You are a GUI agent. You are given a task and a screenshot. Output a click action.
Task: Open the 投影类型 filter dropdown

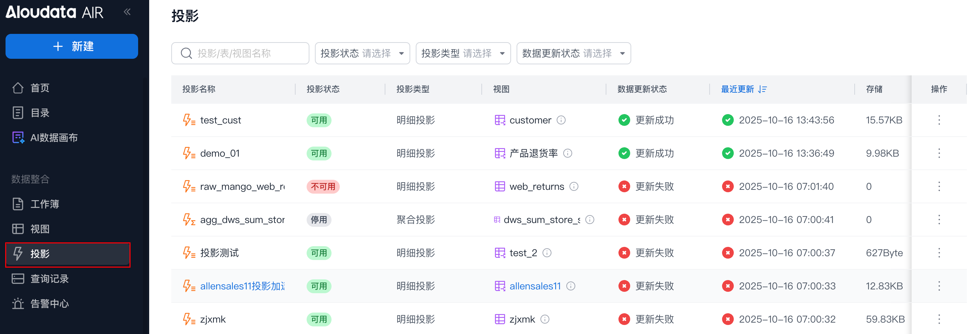463,53
